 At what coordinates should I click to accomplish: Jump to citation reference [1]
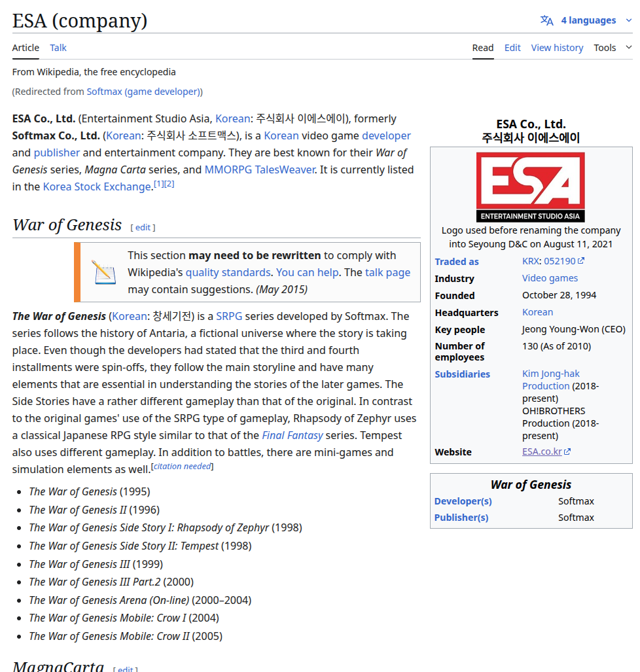[158, 184]
